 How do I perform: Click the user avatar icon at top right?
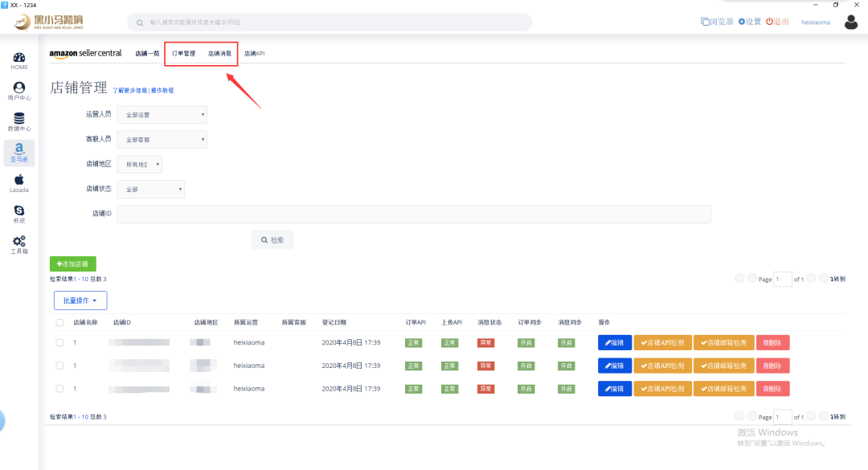click(851, 22)
